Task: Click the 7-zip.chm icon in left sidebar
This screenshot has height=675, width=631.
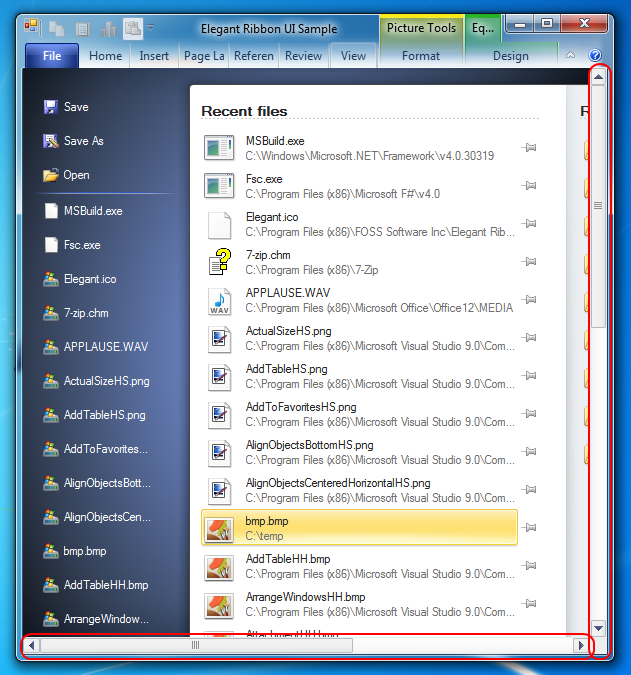Action: point(51,313)
